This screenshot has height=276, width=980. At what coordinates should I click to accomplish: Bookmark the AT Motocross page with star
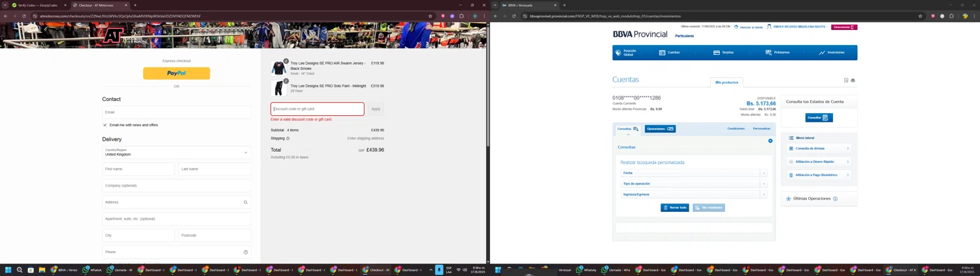tap(430, 16)
